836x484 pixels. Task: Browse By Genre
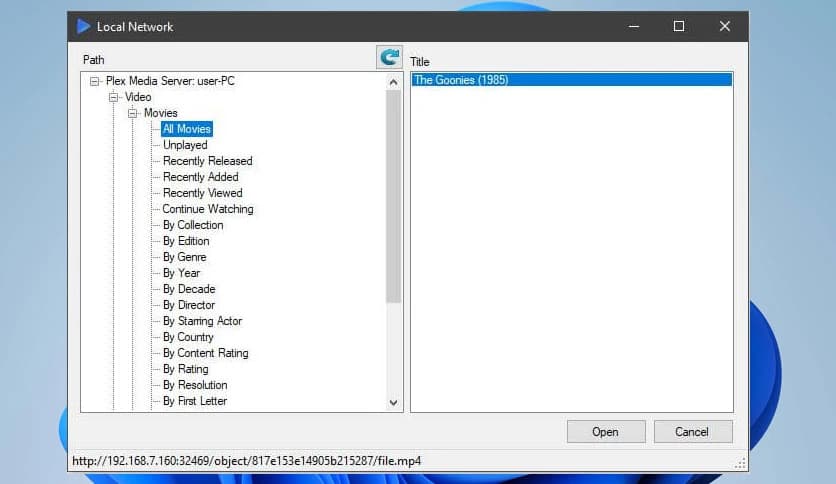(x=184, y=257)
